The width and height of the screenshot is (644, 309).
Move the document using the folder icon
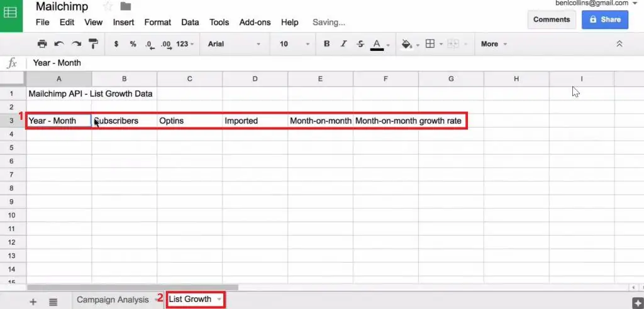126,6
